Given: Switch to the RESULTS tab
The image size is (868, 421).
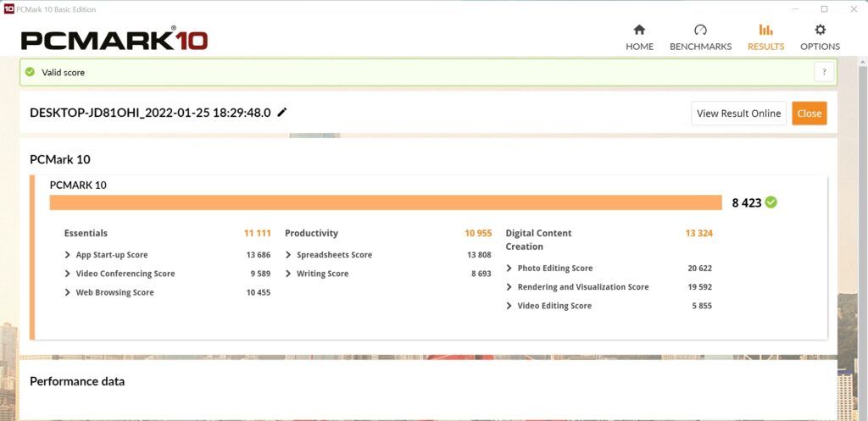Looking at the screenshot, I should click(765, 37).
